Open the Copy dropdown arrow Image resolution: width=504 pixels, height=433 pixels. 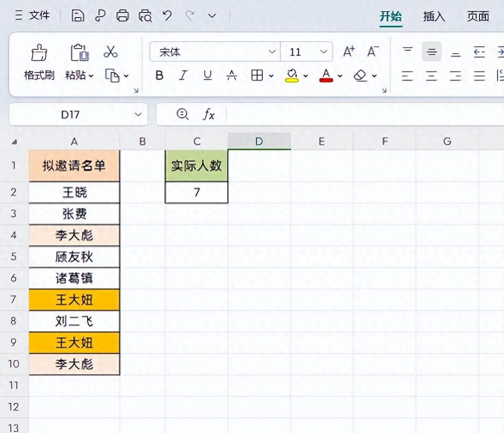click(126, 76)
